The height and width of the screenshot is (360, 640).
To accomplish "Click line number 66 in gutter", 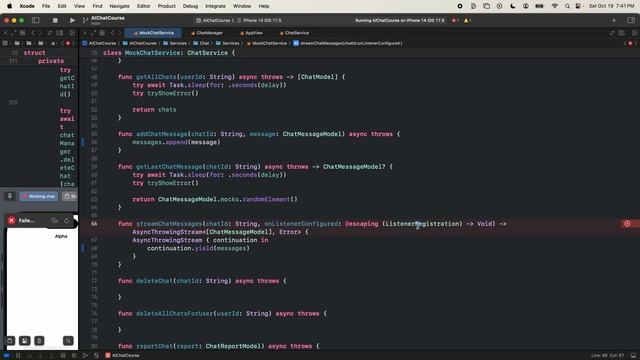I will coord(94,224).
